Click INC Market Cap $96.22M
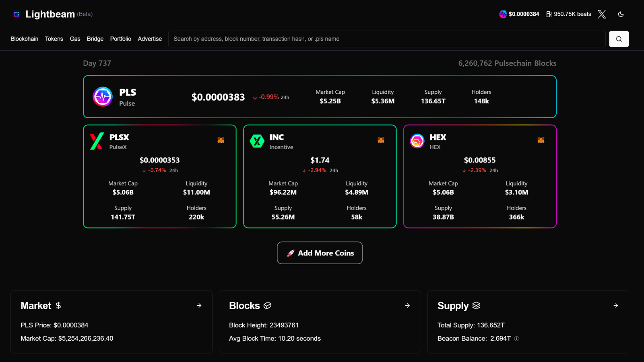The height and width of the screenshot is (362, 644). 283,192
